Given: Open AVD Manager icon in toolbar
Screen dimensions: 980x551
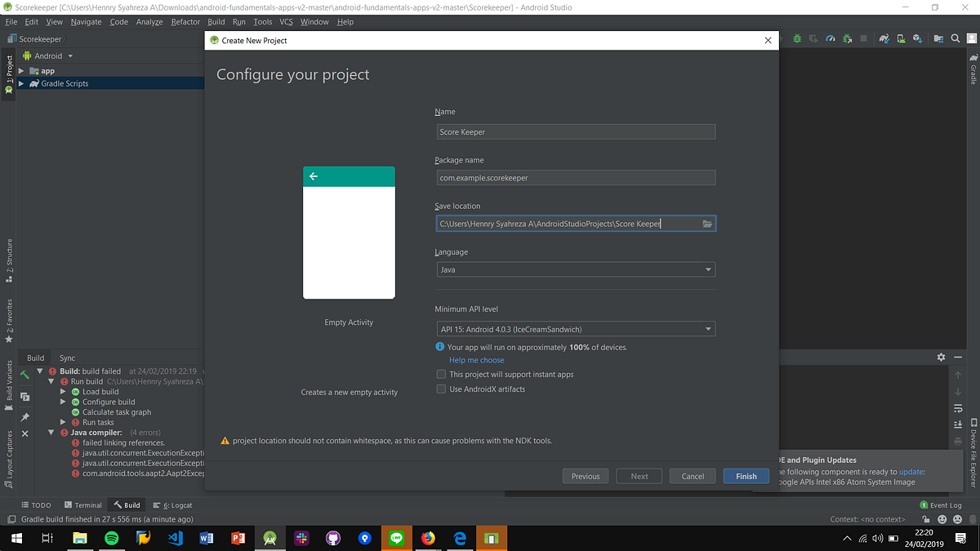Looking at the screenshot, I should point(901,38).
